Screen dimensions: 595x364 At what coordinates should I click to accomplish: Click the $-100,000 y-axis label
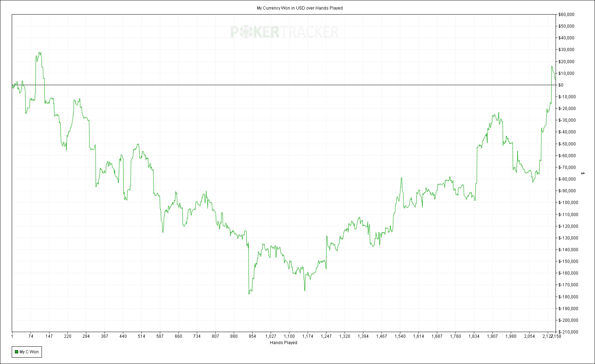(568, 203)
